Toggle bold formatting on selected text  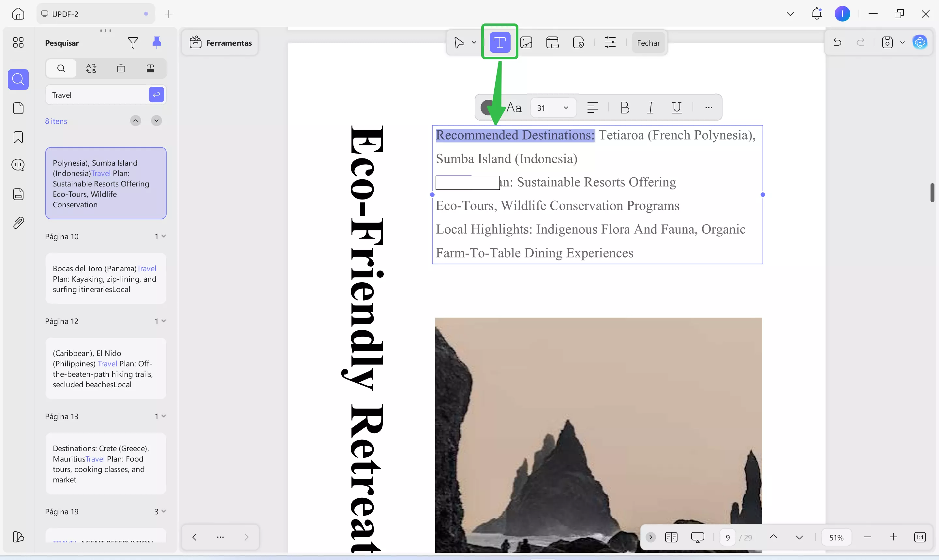coord(625,108)
